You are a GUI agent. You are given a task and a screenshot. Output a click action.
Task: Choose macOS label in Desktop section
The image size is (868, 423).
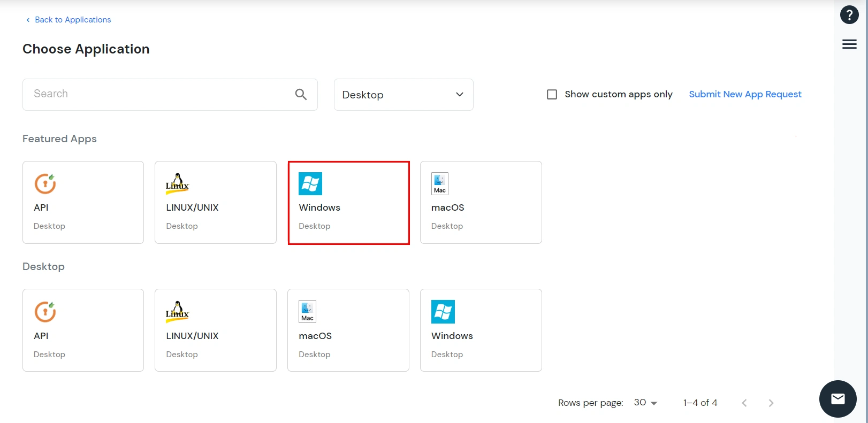click(315, 336)
